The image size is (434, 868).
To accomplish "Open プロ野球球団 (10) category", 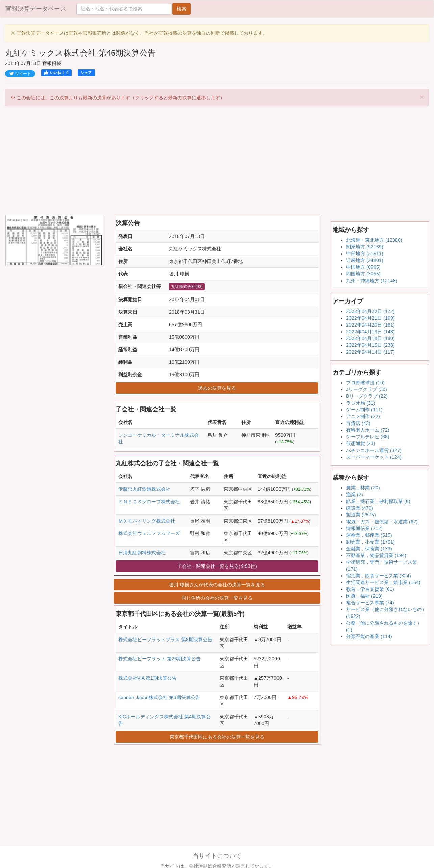I will (x=365, y=383).
